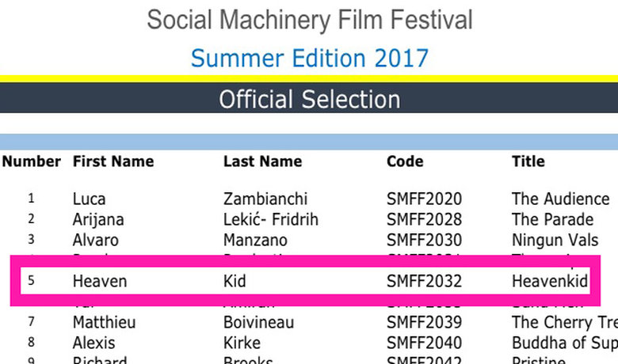Click the "Summer Edition 2017" subtitle
The height and width of the screenshot is (364, 618).
coord(309,58)
